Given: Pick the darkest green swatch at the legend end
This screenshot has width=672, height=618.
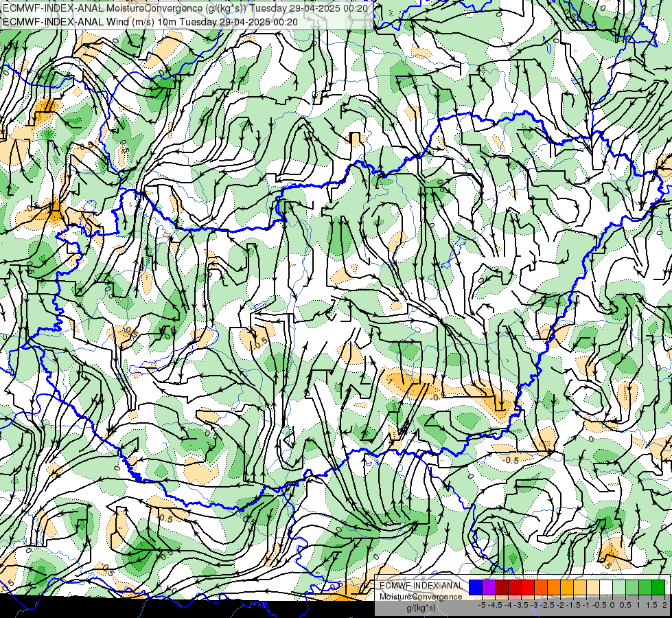Looking at the screenshot, I should [x=658, y=587].
